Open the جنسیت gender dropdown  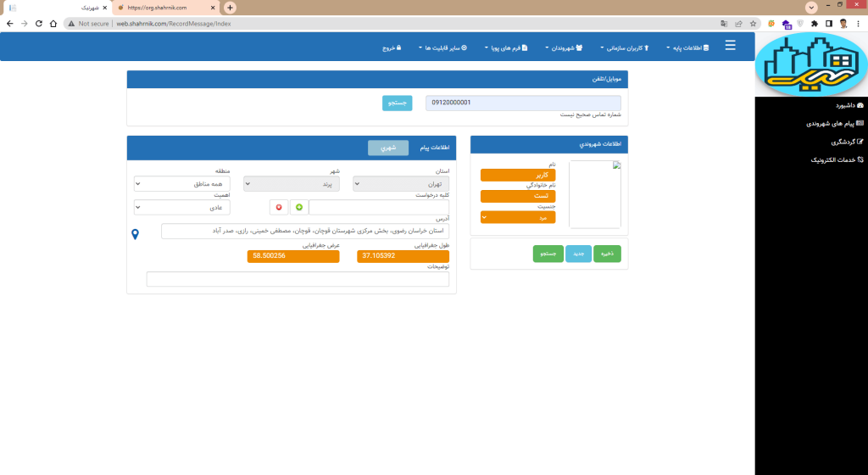point(518,218)
